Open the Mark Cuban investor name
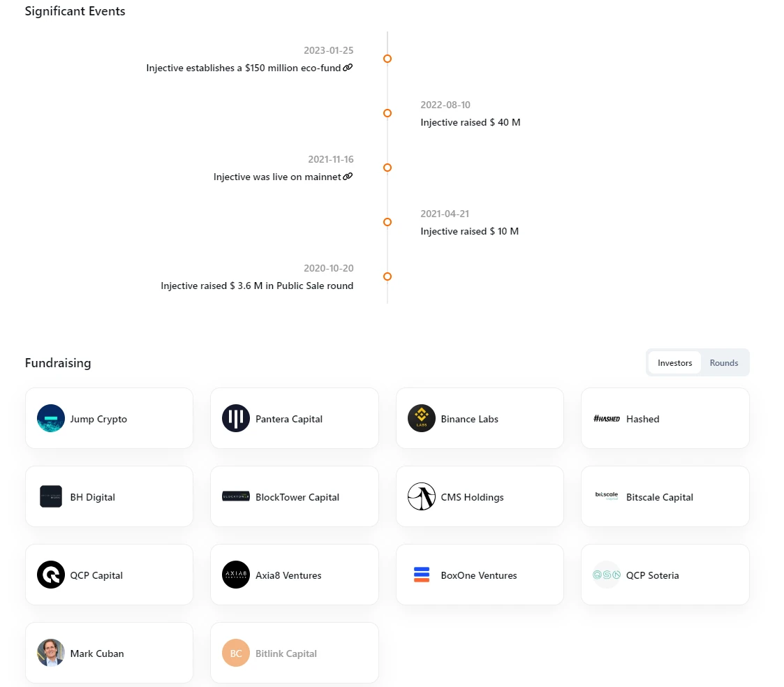 coord(97,653)
